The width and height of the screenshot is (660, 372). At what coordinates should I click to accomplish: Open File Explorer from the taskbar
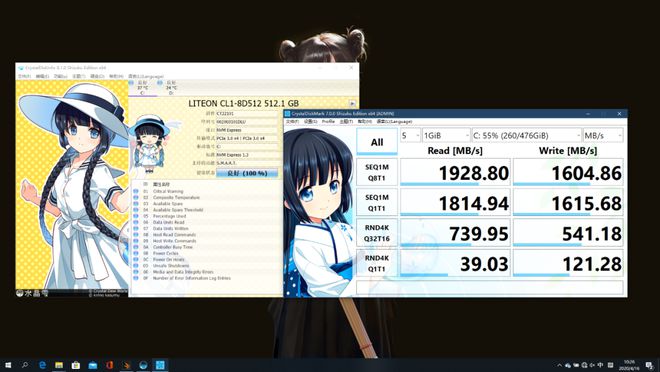59,365
